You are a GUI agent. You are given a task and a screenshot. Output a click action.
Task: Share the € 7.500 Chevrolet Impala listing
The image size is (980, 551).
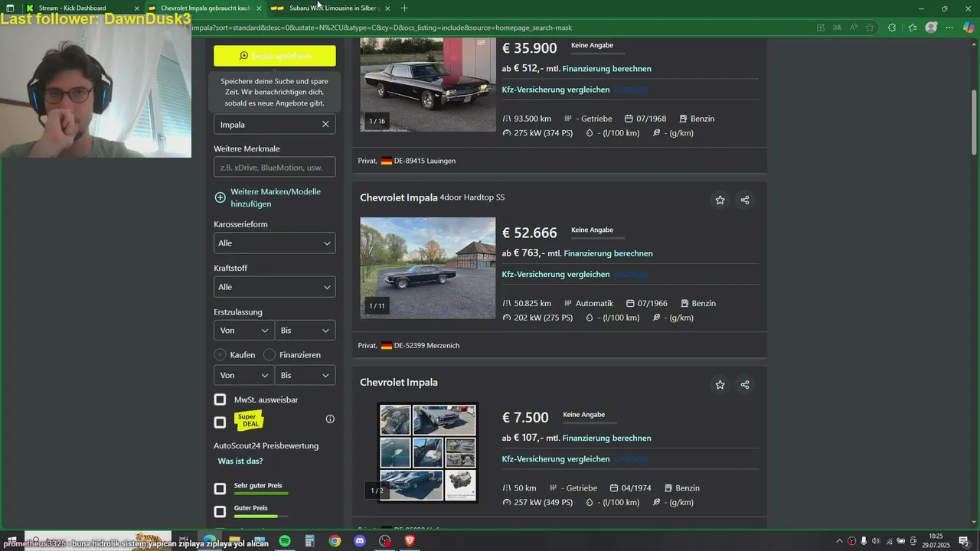coord(745,385)
